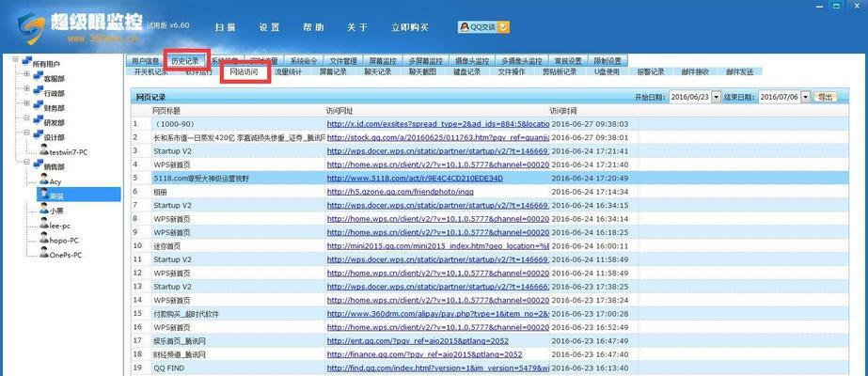Switch to the 摄像头监控 tab

(472, 61)
